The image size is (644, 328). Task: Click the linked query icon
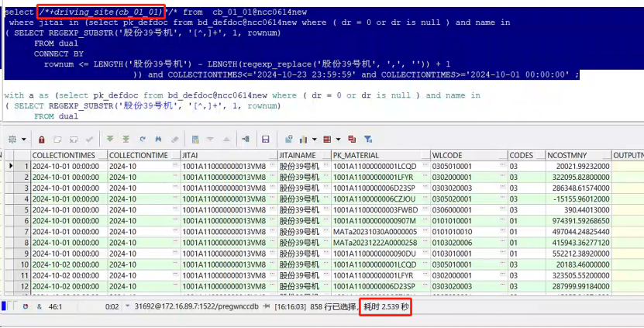coord(246,140)
